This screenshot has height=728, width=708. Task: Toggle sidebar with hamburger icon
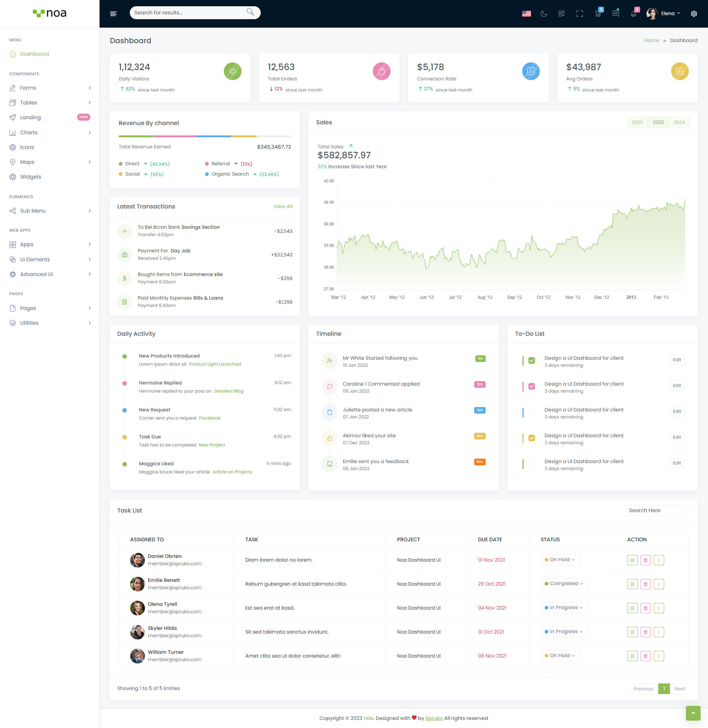114,14
